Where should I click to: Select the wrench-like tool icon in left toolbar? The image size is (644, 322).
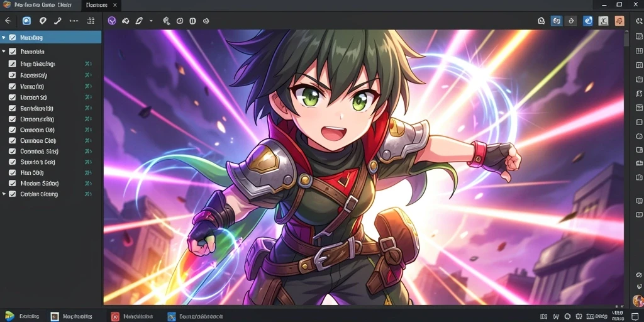(57, 21)
